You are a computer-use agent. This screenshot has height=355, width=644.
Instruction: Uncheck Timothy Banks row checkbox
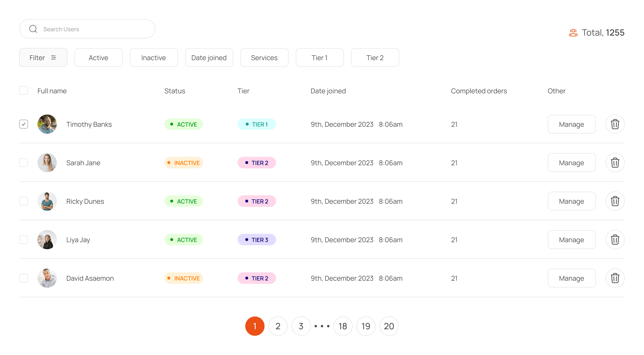pyautogui.click(x=24, y=124)
